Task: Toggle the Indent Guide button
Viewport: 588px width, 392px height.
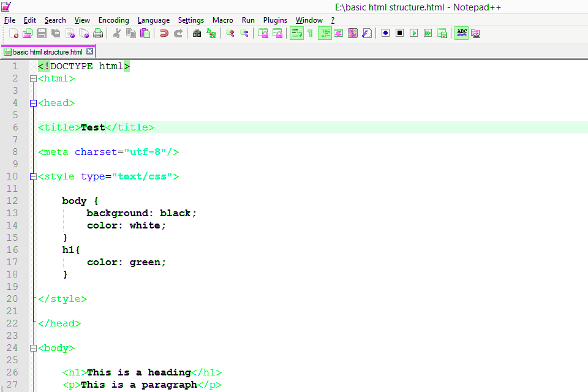Action: click(325, 34)
